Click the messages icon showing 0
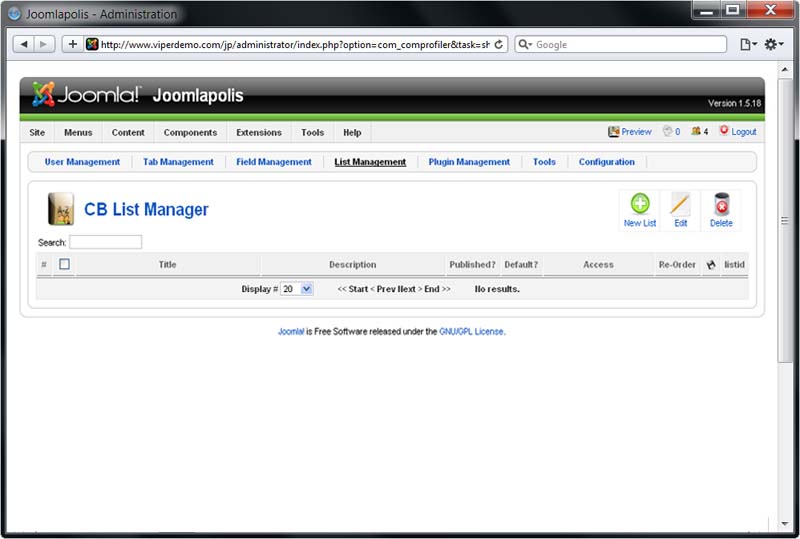 (667, 131)
